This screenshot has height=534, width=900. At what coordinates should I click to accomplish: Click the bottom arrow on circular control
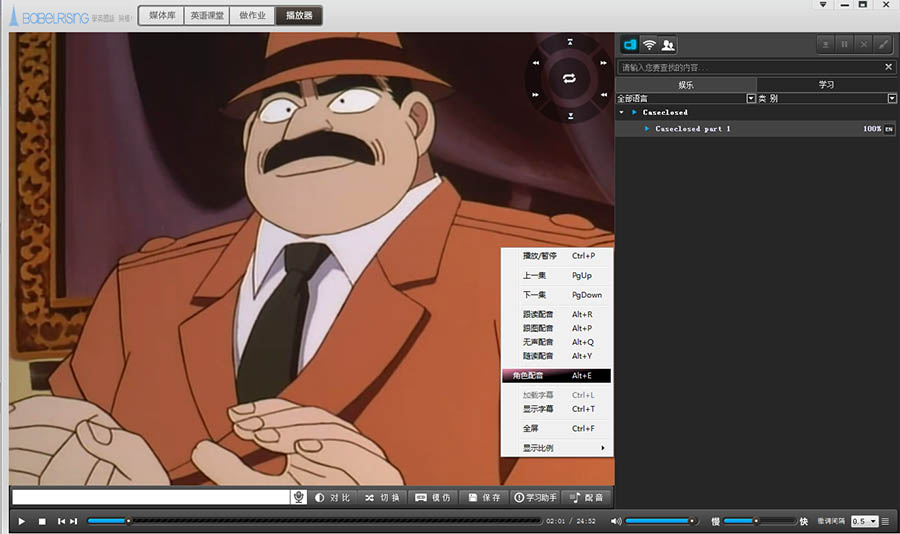click(570, 116)
